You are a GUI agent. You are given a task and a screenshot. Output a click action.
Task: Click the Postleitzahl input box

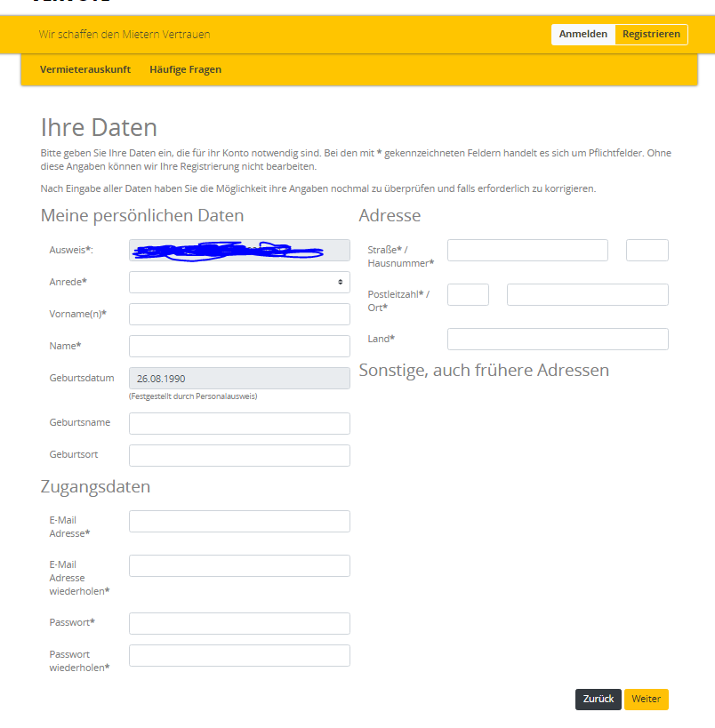pos(468,294)
